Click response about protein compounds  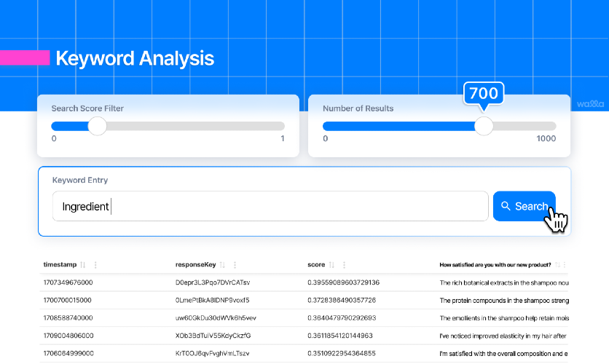click(504, 301)
